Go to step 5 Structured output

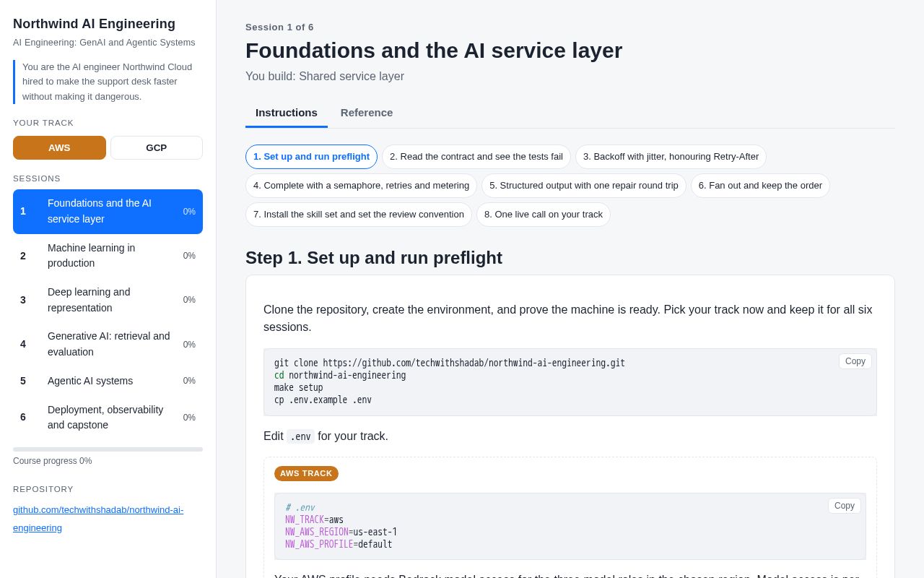[584, 186]
